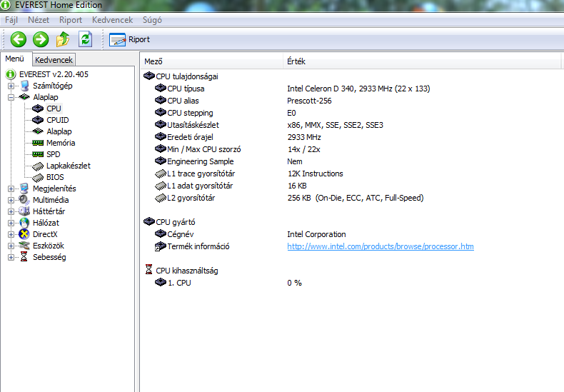Select the Számítógép computer icon
This screenshot has width=564, height=392.
(24, 86)
